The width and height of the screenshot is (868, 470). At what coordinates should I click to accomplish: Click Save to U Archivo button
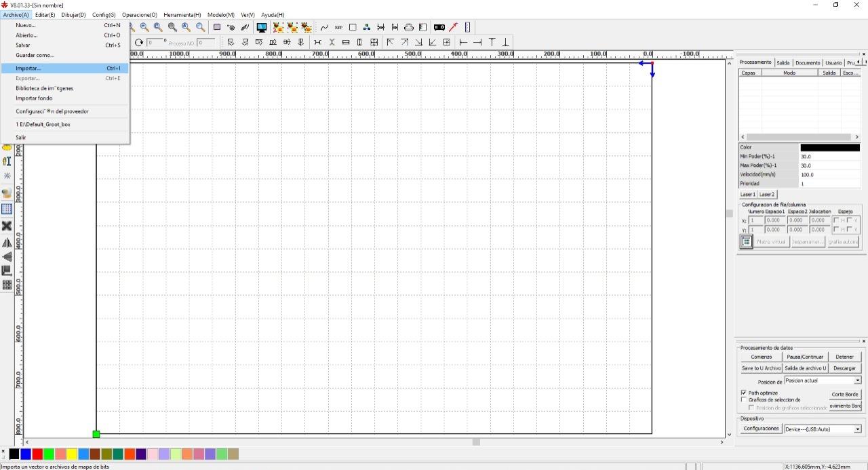coord(761,368)
